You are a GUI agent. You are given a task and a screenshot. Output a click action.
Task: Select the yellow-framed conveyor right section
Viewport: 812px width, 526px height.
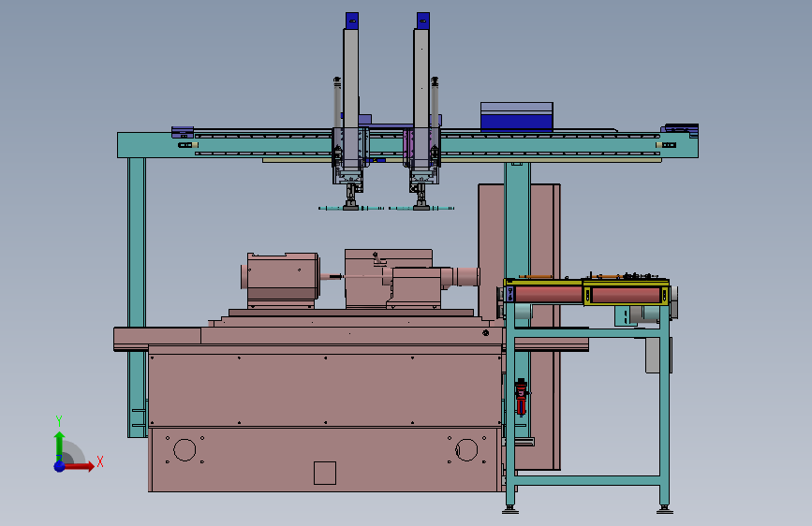[626, 295]
